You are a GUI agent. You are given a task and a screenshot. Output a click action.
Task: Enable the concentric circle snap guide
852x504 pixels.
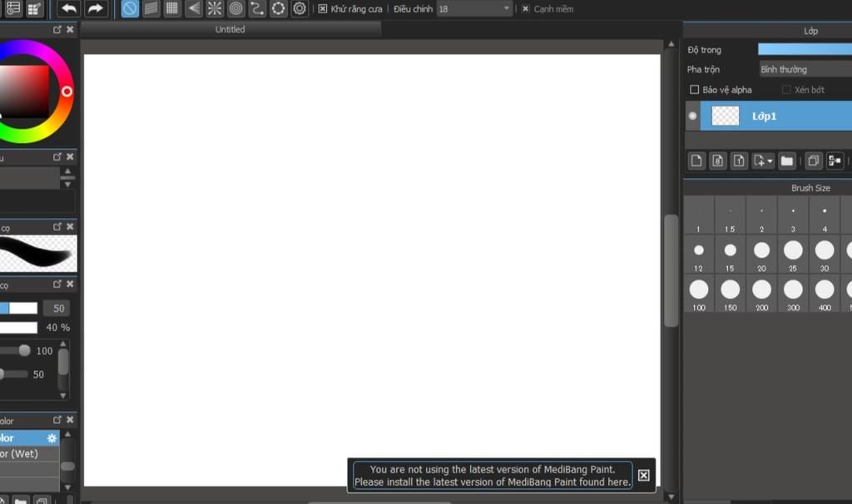coord(235,8)
